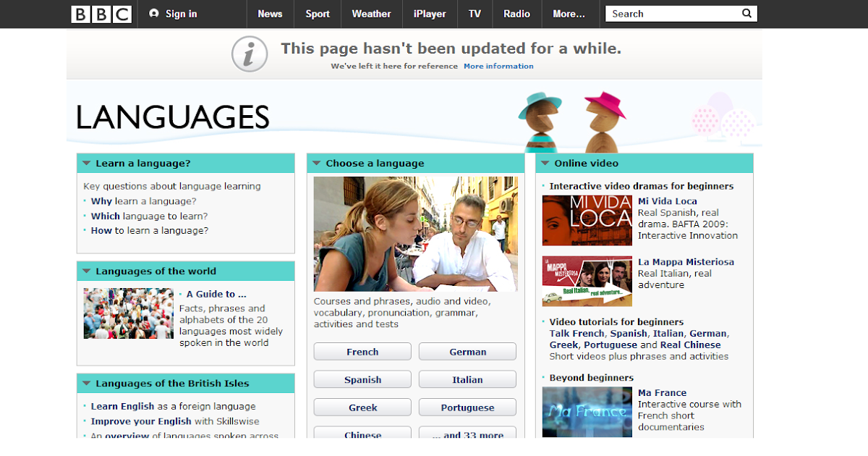
Task: Click the BBC logo
Action: (x=101, y=13)
